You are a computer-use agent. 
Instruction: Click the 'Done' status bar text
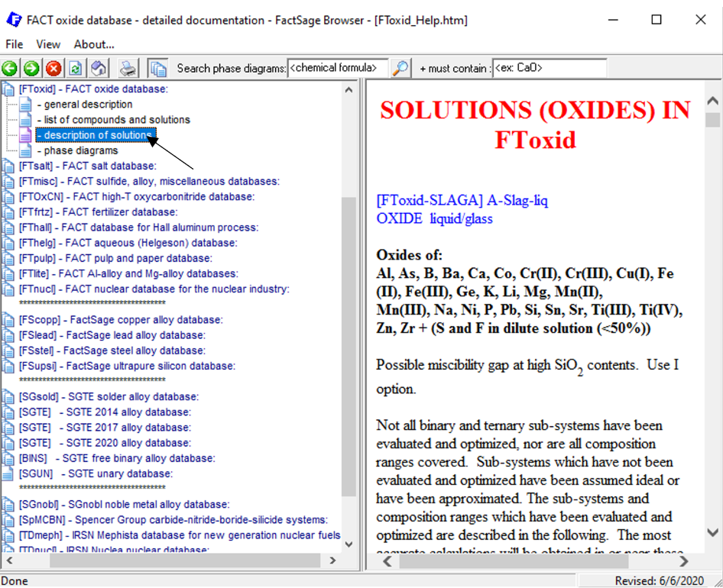15,580
